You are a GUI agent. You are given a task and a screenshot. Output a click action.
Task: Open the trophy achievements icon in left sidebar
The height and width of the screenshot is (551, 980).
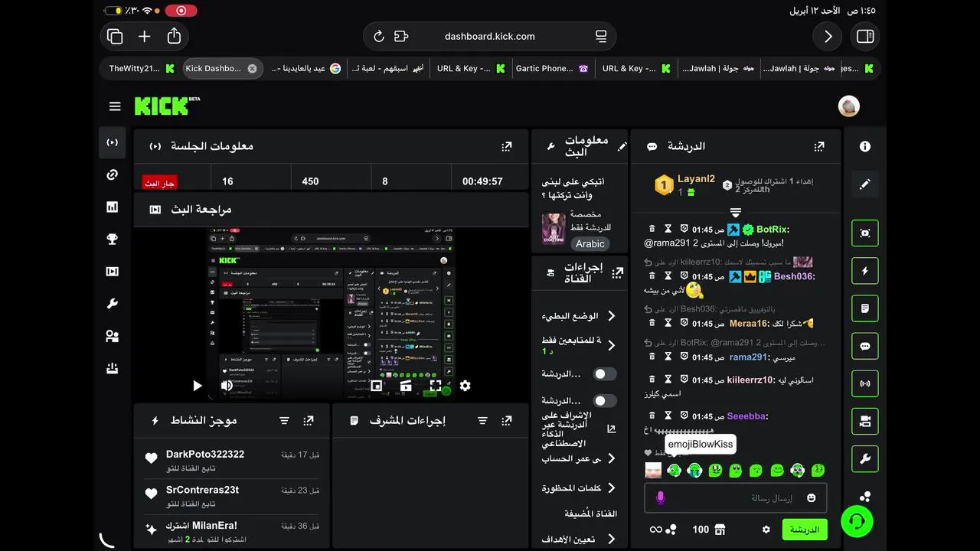point(113,239)
